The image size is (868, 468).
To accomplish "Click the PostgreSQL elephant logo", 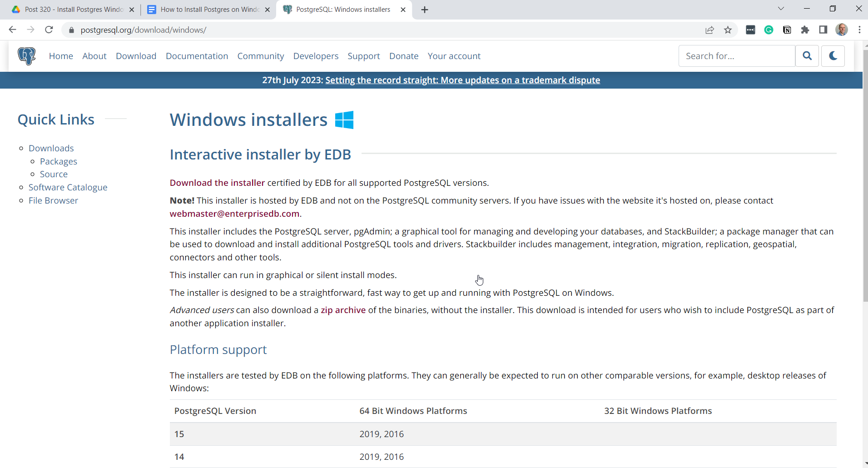I will (x=26, y=56).
